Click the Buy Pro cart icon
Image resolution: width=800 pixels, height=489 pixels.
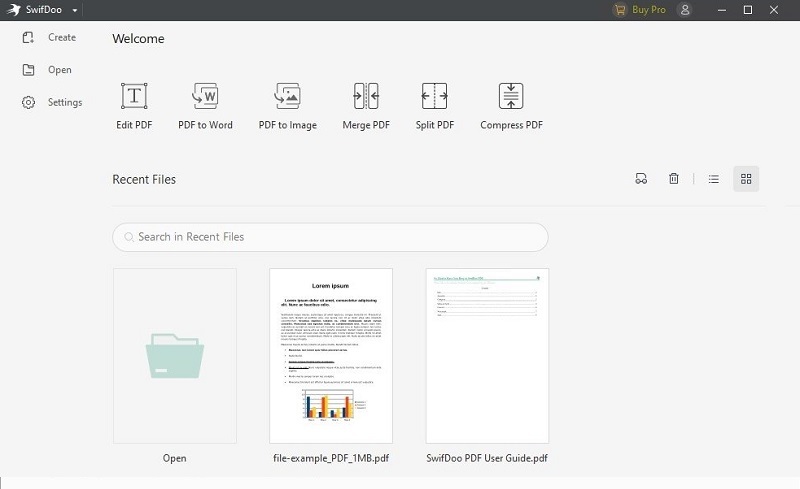pos(620,10)
